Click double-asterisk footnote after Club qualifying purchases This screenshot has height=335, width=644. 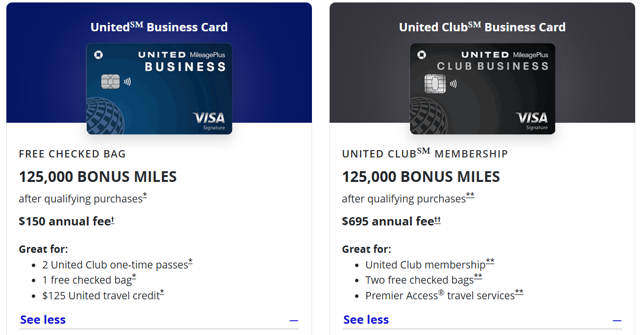pyautogui.click(x=470, y=196)
